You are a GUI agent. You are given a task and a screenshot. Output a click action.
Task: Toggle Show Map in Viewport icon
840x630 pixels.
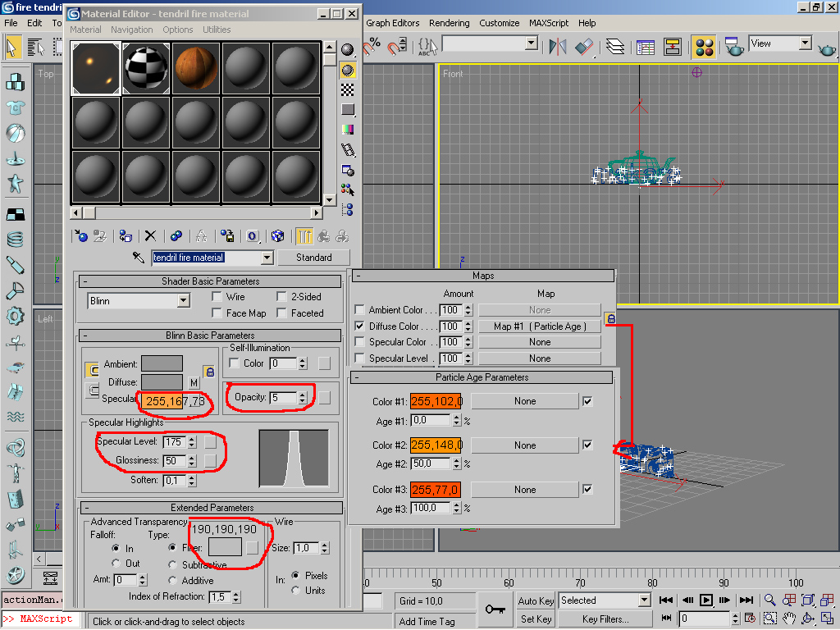(x=278, y=236)
